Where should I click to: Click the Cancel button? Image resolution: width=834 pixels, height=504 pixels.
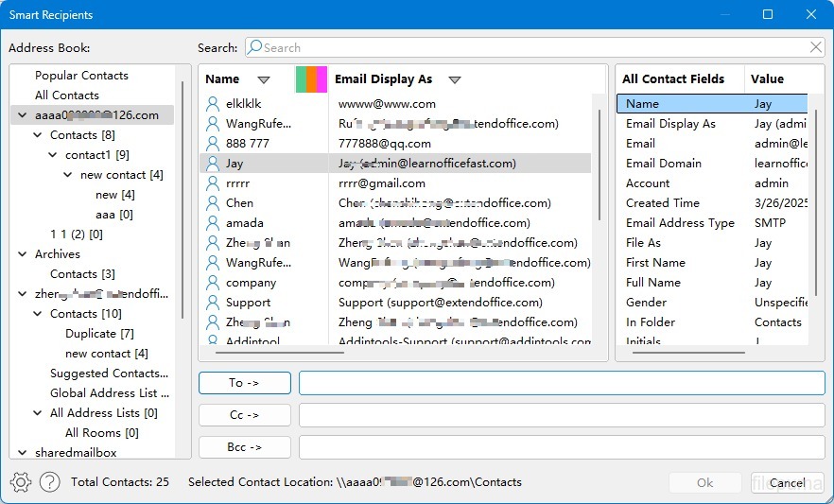tap(787, 482)
